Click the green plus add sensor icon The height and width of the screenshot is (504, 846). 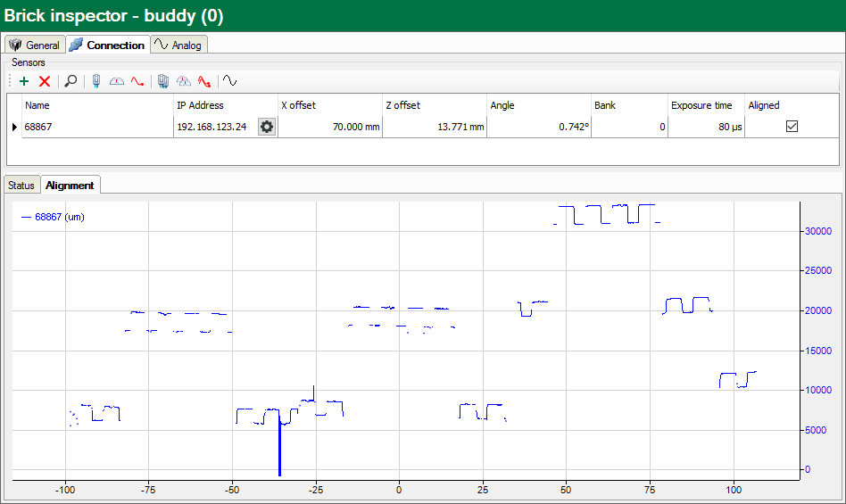24,81
